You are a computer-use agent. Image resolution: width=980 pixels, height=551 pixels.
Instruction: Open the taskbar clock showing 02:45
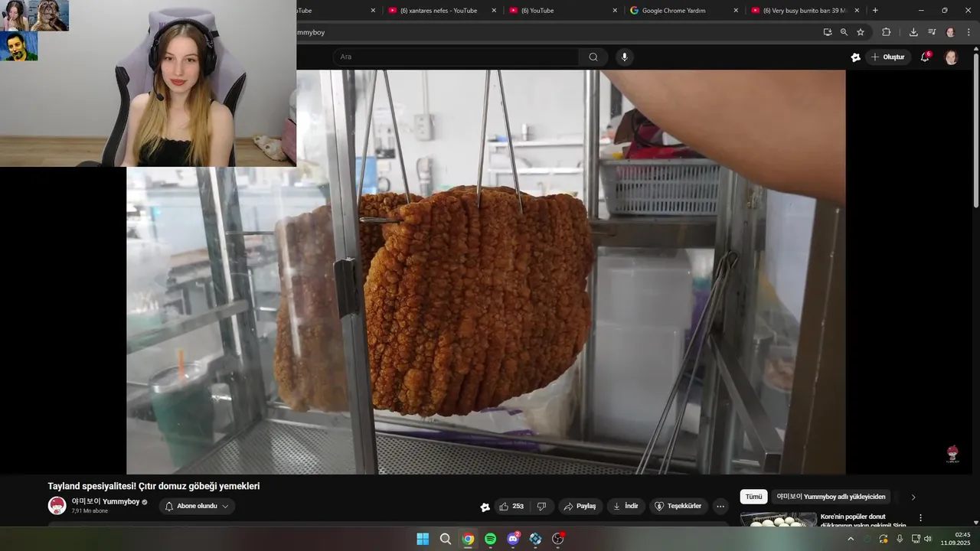[x=955, y=539]
